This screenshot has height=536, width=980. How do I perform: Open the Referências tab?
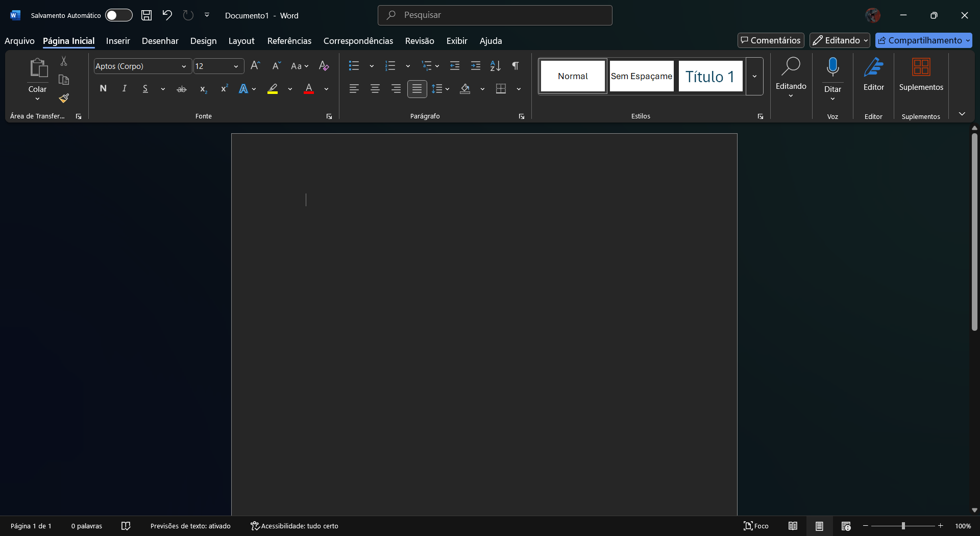(289, 41)
